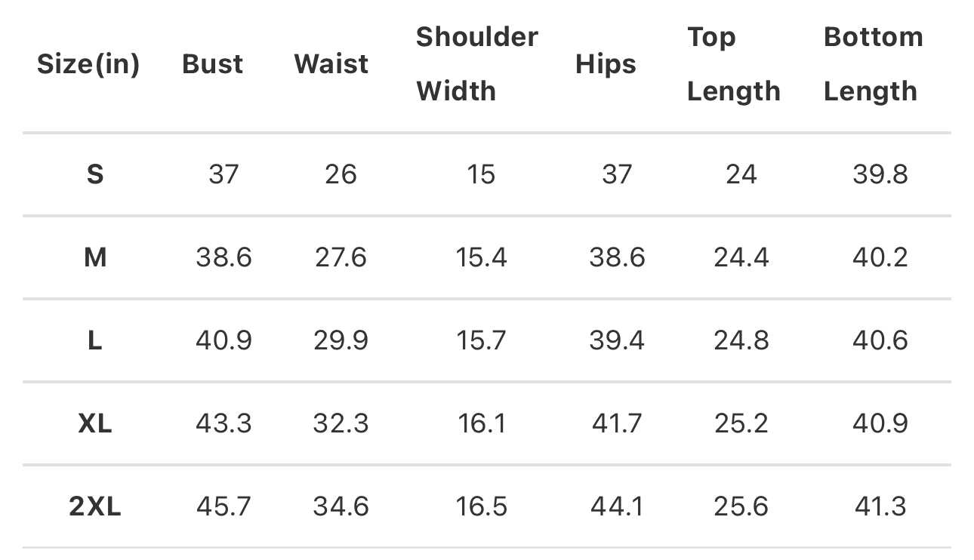
Task: Click the 40.2 bottom length value
Action: [x=880, y=258]
